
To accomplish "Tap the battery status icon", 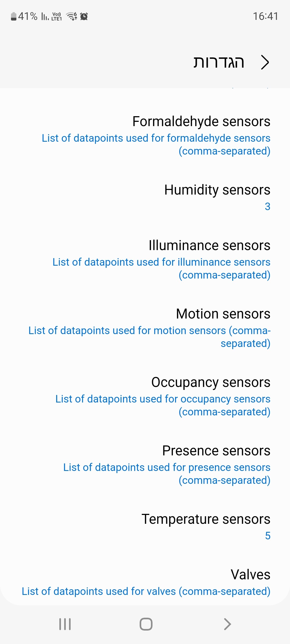I will click(13, 16).
